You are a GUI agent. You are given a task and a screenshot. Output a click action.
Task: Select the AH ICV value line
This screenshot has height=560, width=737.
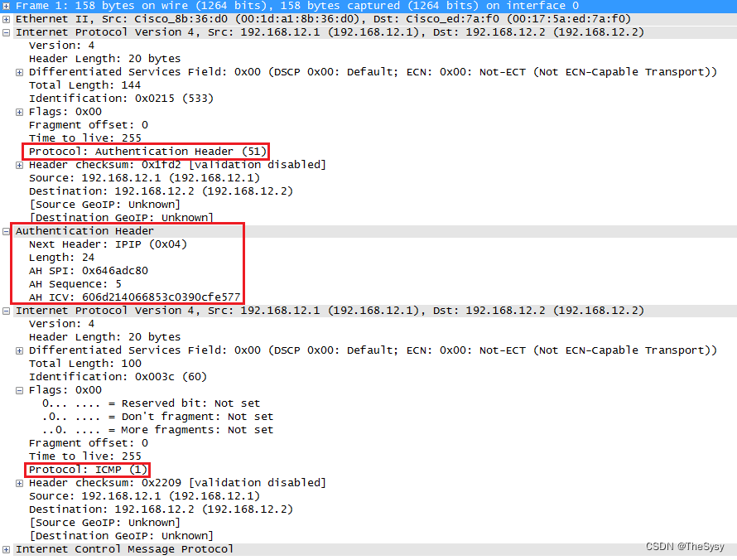tap(134, 297)
